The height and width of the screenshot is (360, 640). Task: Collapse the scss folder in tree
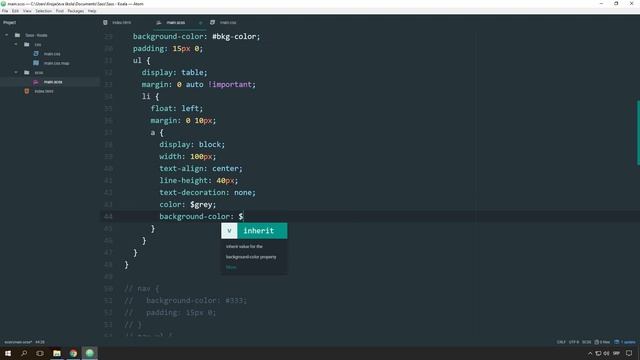[x=16, y=73]
